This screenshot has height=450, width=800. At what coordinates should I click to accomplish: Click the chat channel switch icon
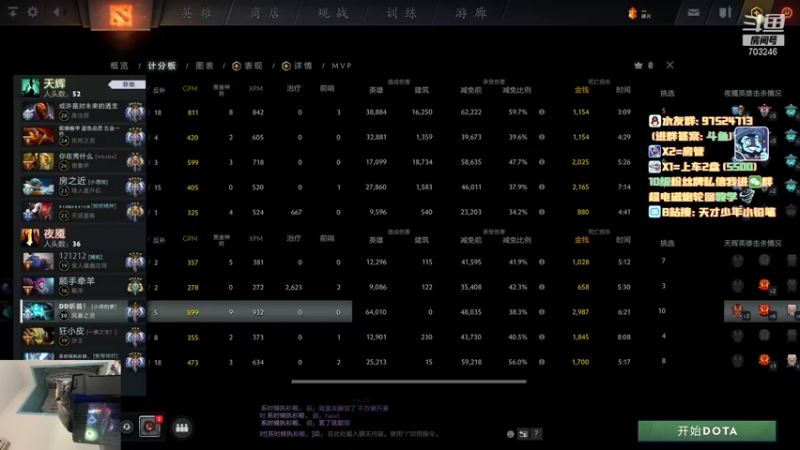[523, 434]
